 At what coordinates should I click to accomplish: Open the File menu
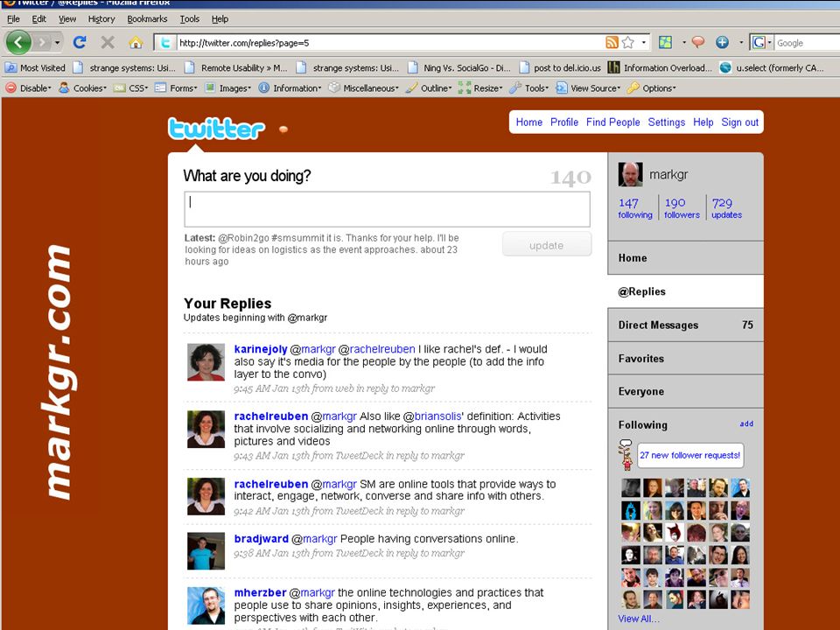pyautogui.click(x=13, y=18)
